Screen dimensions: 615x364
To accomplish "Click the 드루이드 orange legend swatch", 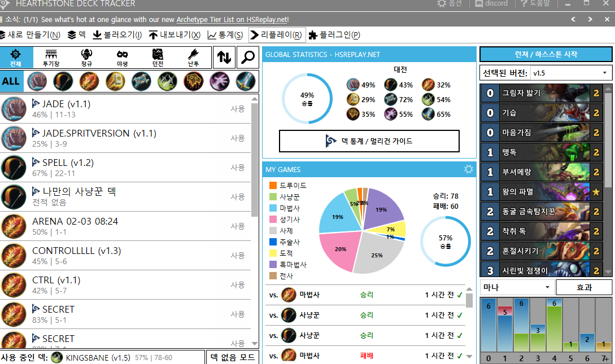I will click(x=273, y=185).
